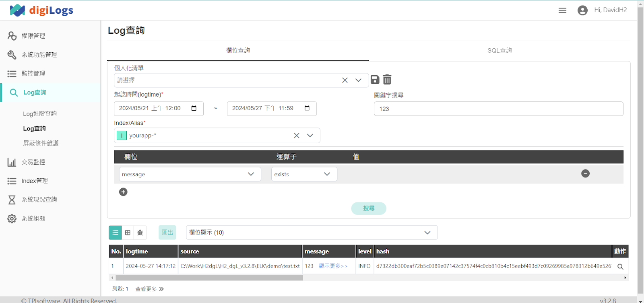Switch to the SQL查詢 tab
The width and height of the screenshot is (644, 303).
pyautogui.click(x=500, y=50)
